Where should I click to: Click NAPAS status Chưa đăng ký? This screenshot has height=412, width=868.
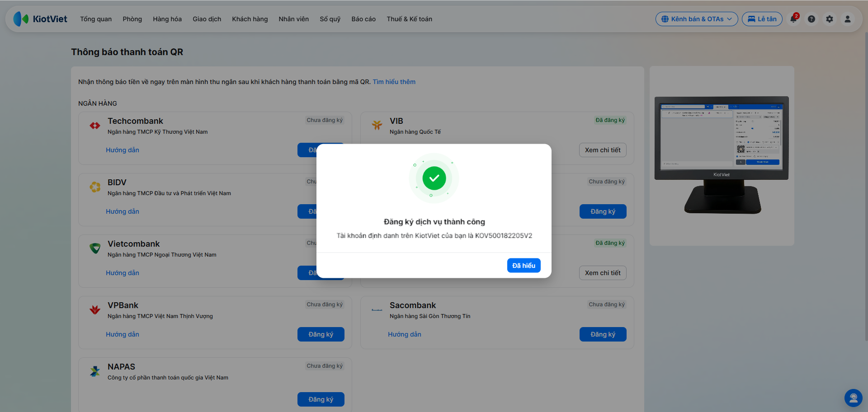point(325,366)
